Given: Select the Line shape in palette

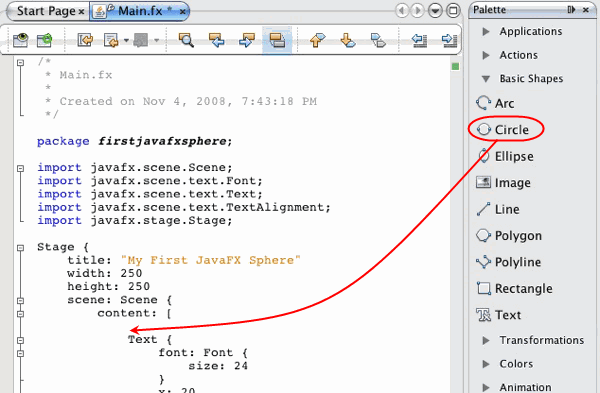Looking at the screenshot, I should click(x=498, y=209).
